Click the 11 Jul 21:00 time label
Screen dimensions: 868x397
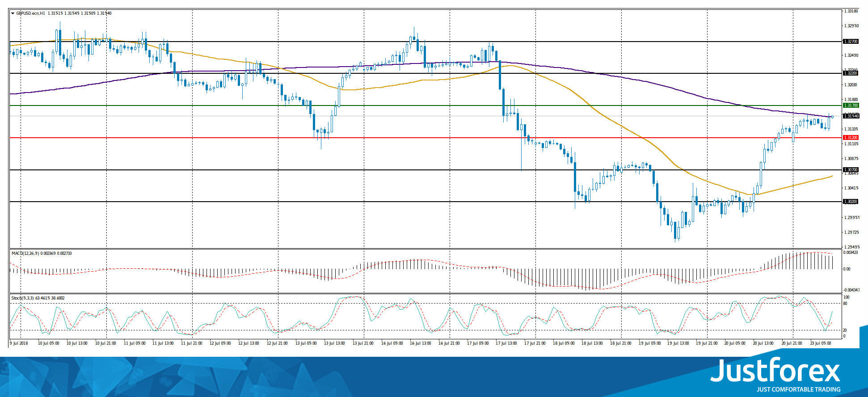(x=192, y=343)
